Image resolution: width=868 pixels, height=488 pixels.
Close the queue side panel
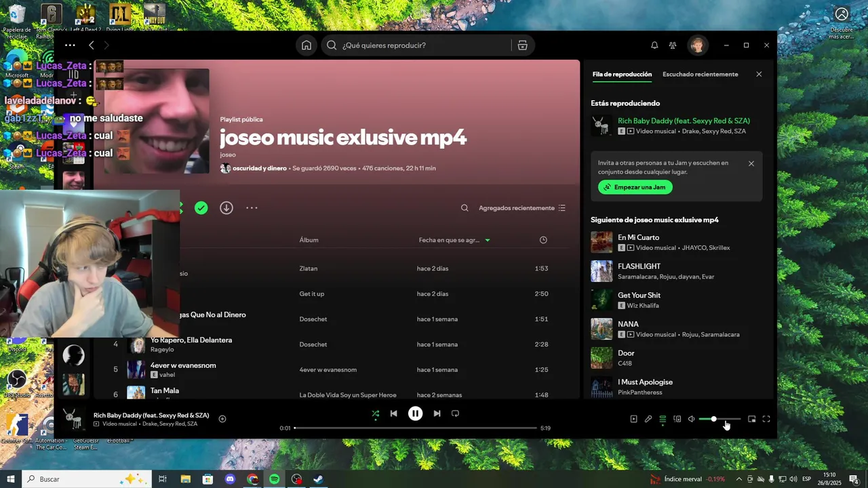click(x=759, y=75)
